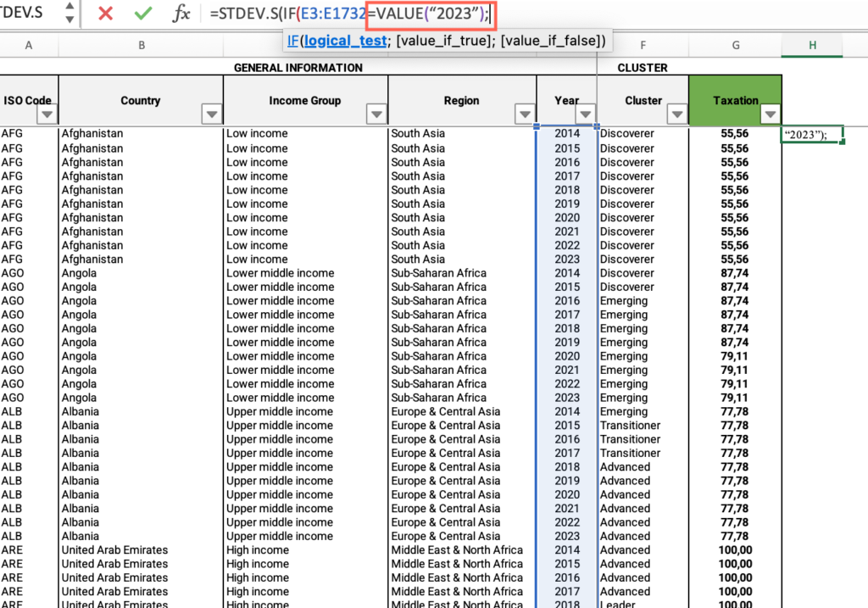Click the IF function link in tooltip

[x=292, y=41]
